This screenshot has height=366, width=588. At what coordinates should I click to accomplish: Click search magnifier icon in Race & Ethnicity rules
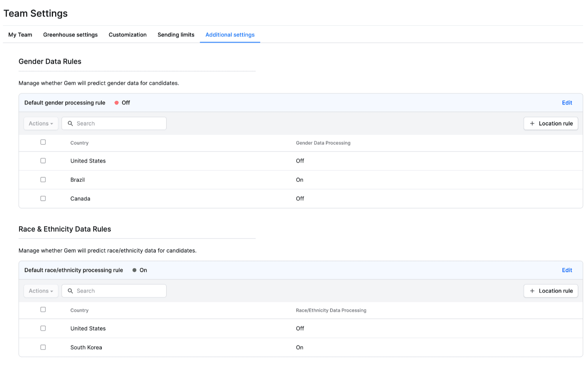70,291
